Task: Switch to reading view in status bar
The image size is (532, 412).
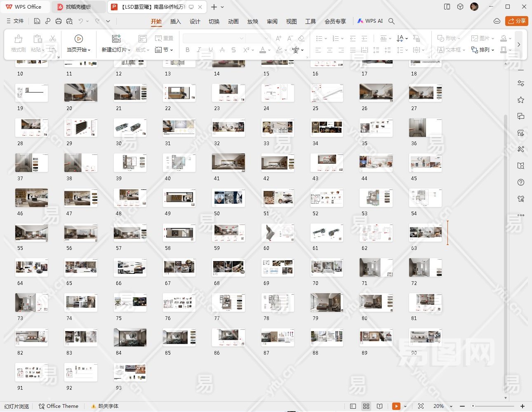Action: tap(380, 406)
